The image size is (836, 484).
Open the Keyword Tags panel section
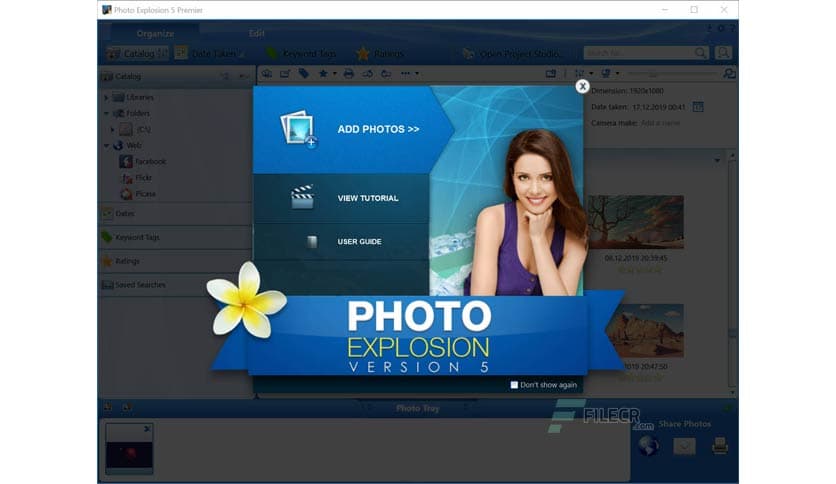175,237
